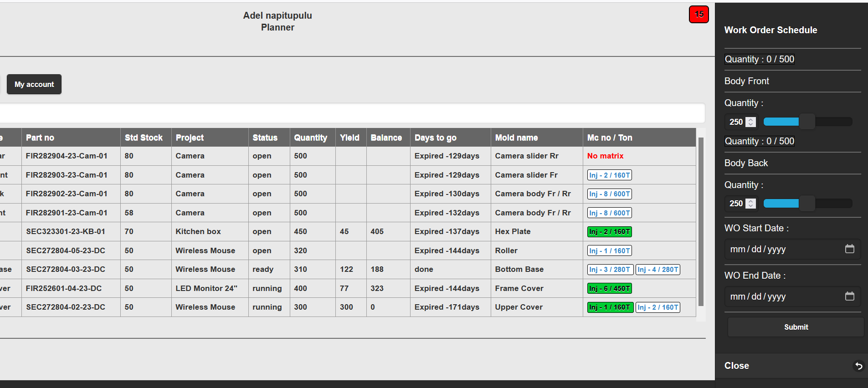Select Inj - 1 / 160T badge in Roller row

pyautogui.click(x=609, y=250)
